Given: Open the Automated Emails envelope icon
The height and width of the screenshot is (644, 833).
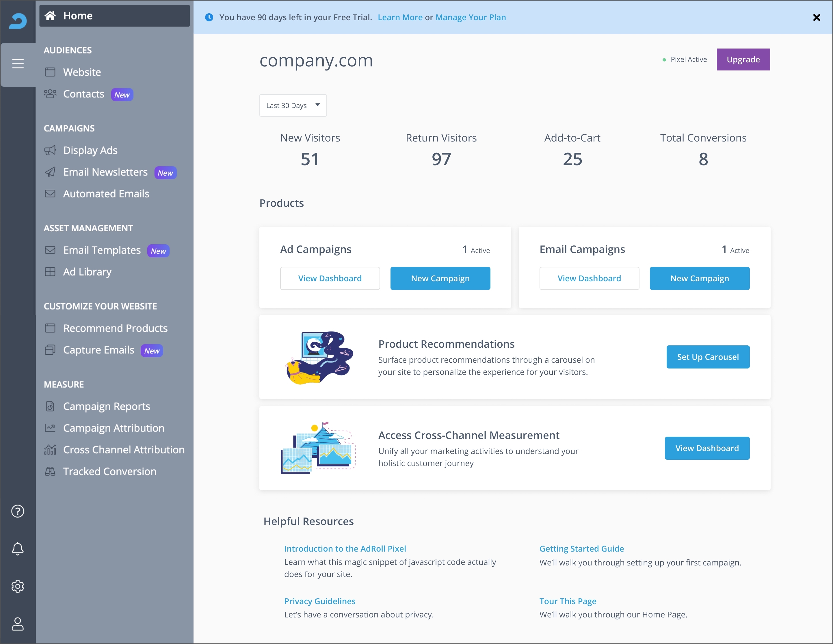Looking at the screenshot, I should (51, 194).
